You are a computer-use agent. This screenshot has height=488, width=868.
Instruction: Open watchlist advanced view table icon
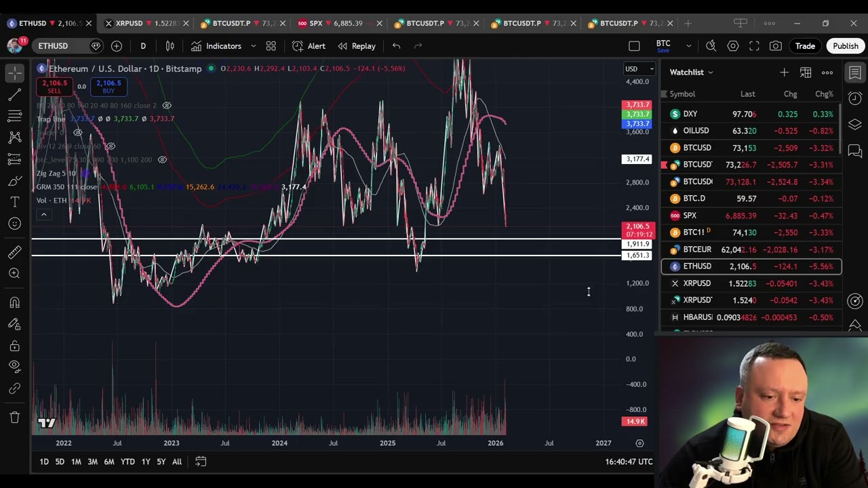point(806,72)
